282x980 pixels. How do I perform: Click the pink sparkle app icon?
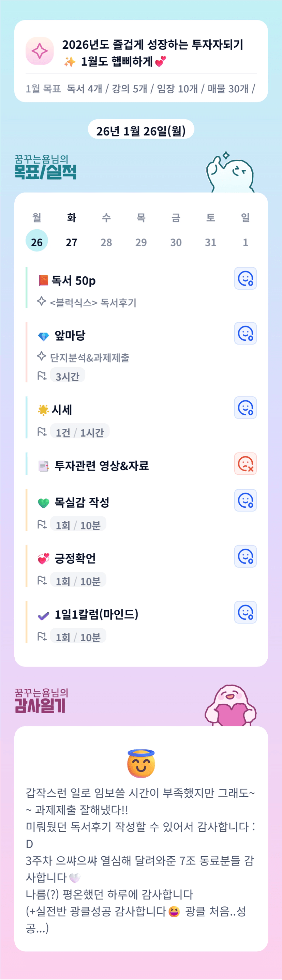pos(40,51)
